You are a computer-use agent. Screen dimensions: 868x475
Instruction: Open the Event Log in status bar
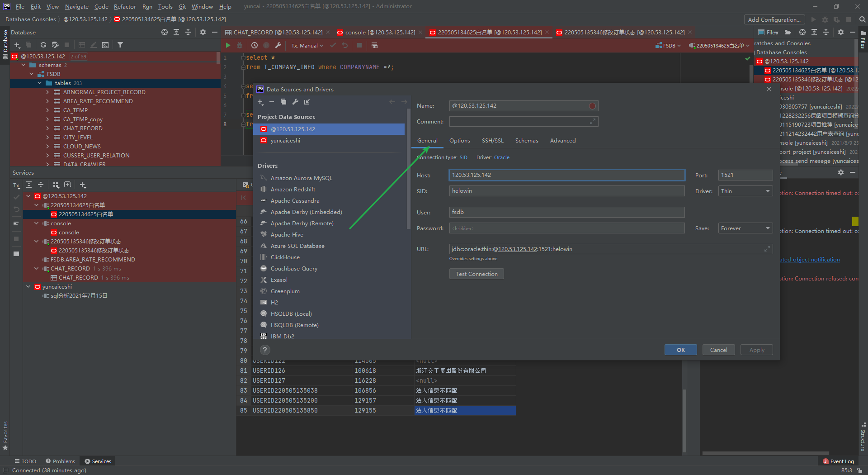839,461
